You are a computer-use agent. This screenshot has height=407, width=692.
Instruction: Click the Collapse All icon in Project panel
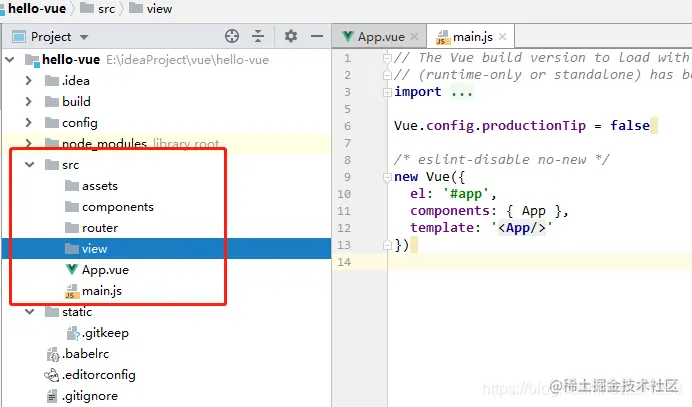tap(258, 36)
